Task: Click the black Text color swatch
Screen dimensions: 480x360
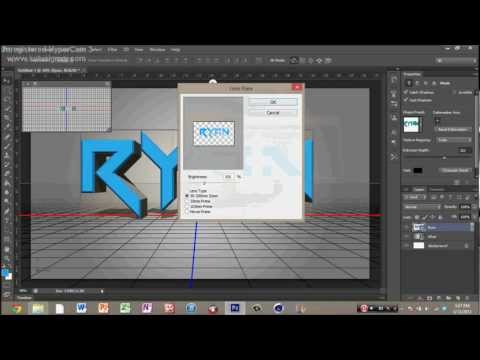Action: pyautogui.click(x=418, y=170)
